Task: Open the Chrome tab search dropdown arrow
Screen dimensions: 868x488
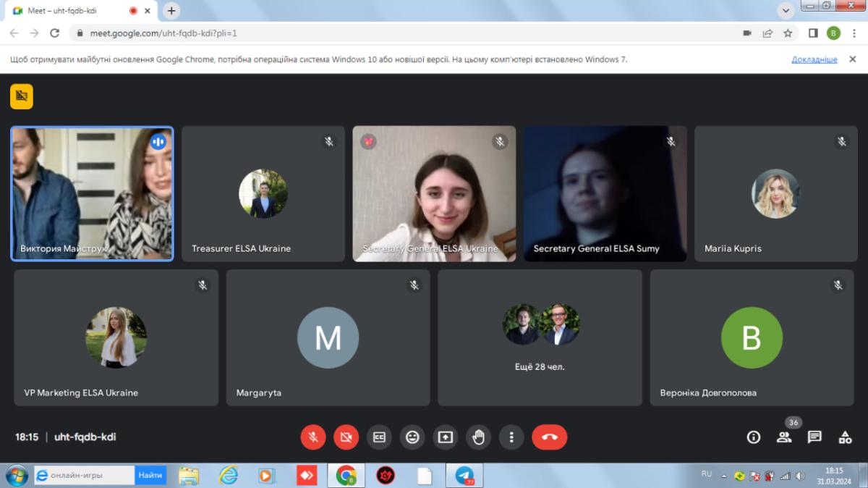Action: tap(787, 11)
